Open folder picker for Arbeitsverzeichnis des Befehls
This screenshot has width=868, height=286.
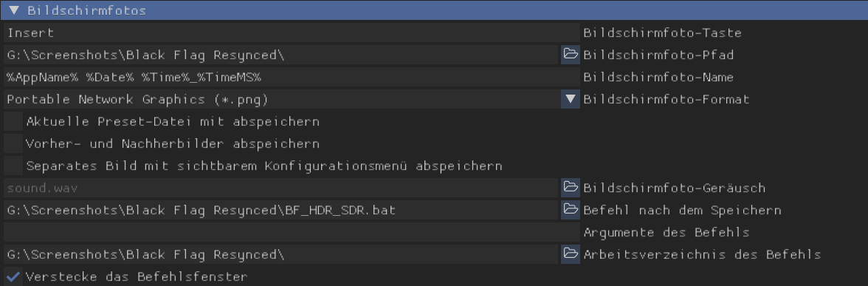pyautogui.click(x=570, y=254)
